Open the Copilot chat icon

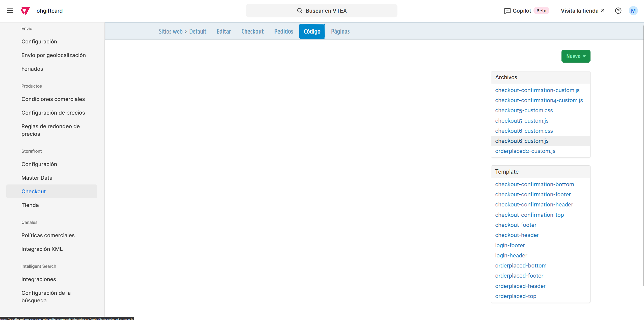(x=507, y=11)
